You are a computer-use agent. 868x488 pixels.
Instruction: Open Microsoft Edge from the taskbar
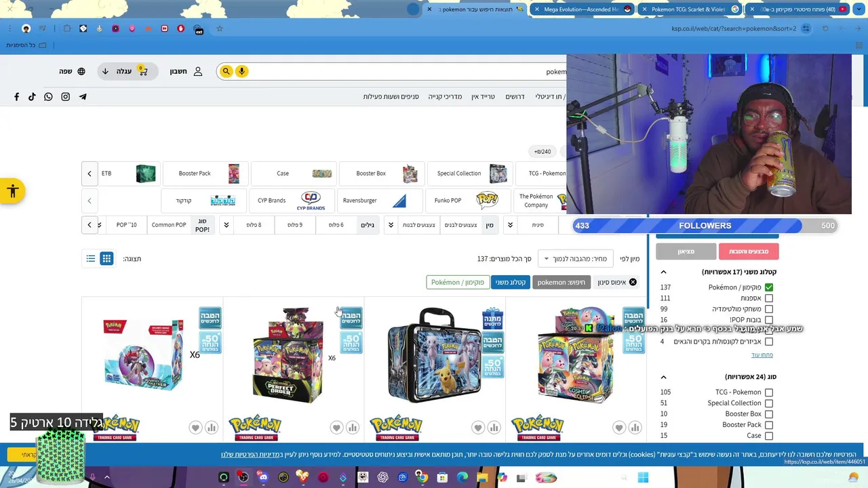(x=462, y=478)
